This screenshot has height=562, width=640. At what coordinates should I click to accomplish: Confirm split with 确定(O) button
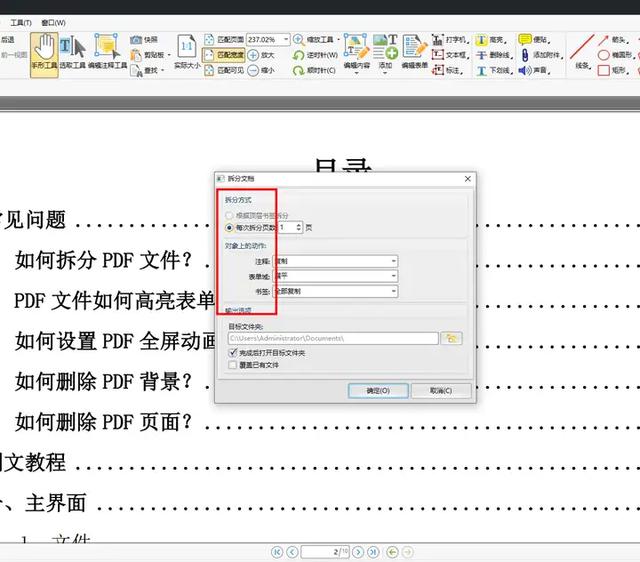click(378, 391)
